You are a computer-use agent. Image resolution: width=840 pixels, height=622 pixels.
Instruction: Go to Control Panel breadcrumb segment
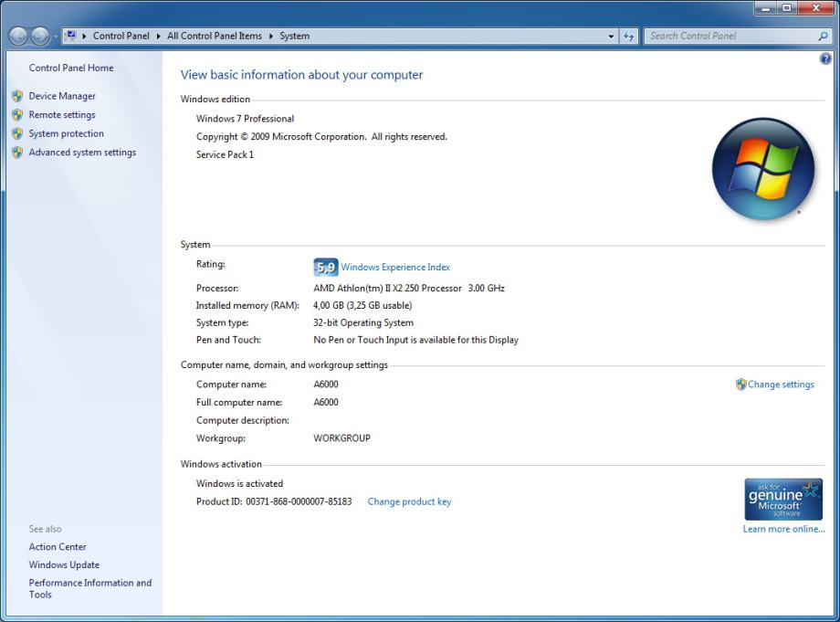pos(121,37)
